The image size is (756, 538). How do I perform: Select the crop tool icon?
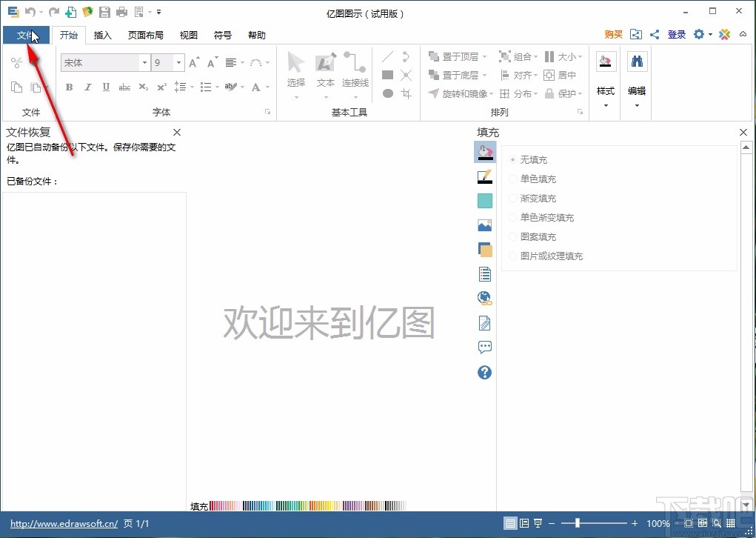(406, 93)
